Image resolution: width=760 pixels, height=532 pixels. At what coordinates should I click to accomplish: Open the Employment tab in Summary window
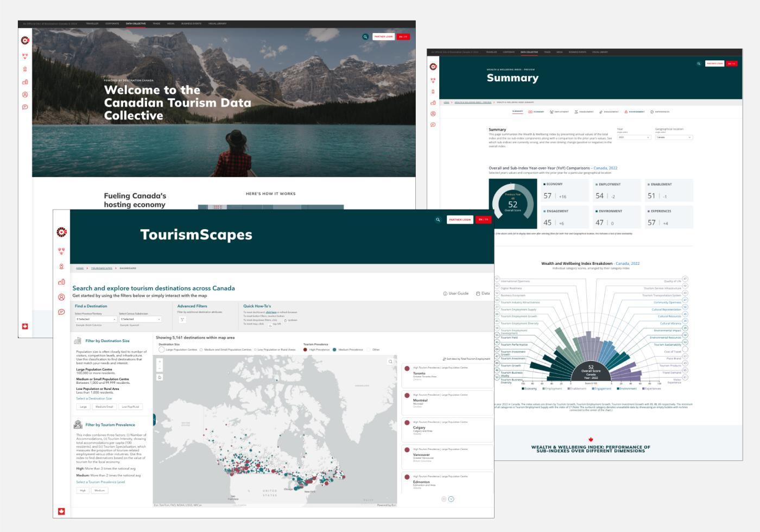(x=559, y=112)
